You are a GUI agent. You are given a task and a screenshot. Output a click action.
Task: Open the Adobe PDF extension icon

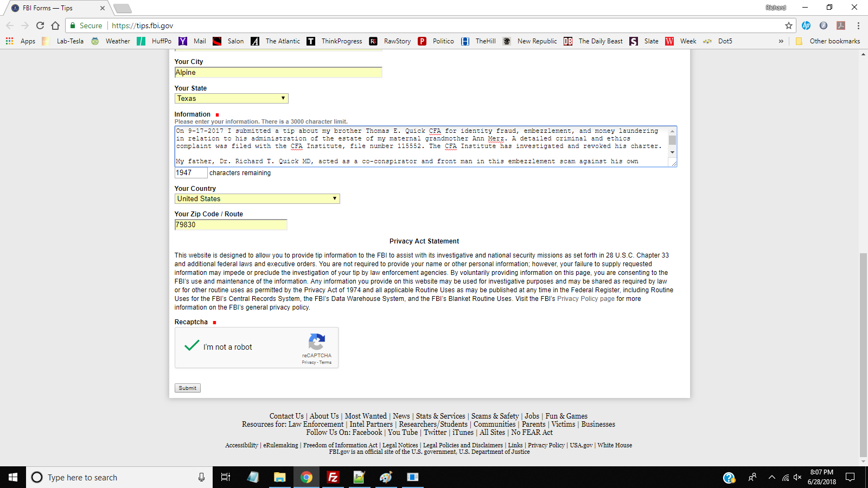(x=841, y=25)
